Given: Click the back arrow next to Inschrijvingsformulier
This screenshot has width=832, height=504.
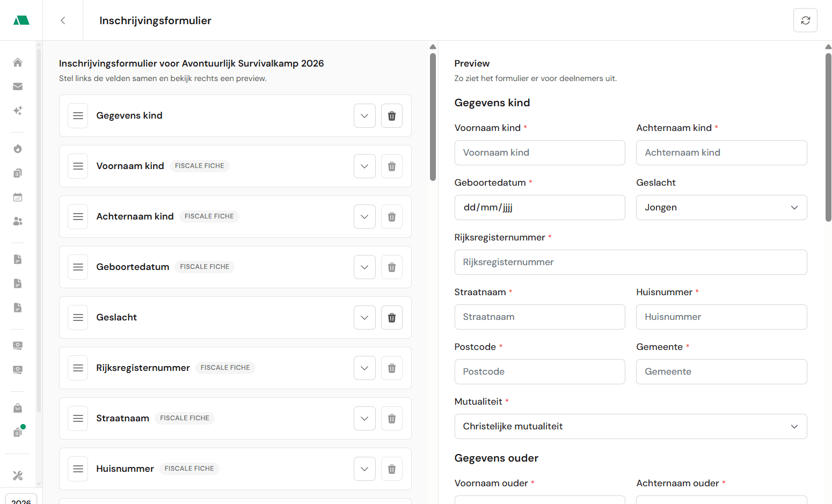Looking at the screenshot, I should coord(63,20).
